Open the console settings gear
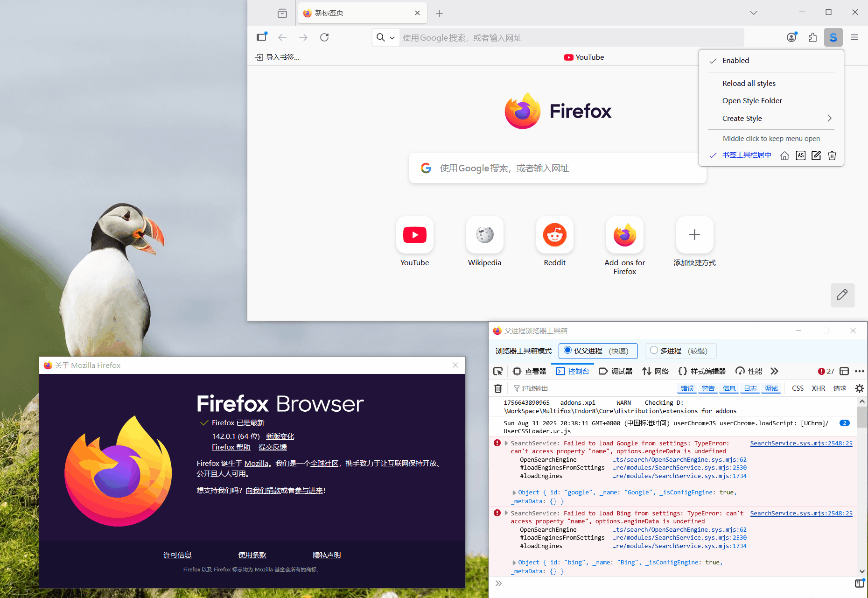The height and width of the screenshot is (598, 868). [860, 388]
